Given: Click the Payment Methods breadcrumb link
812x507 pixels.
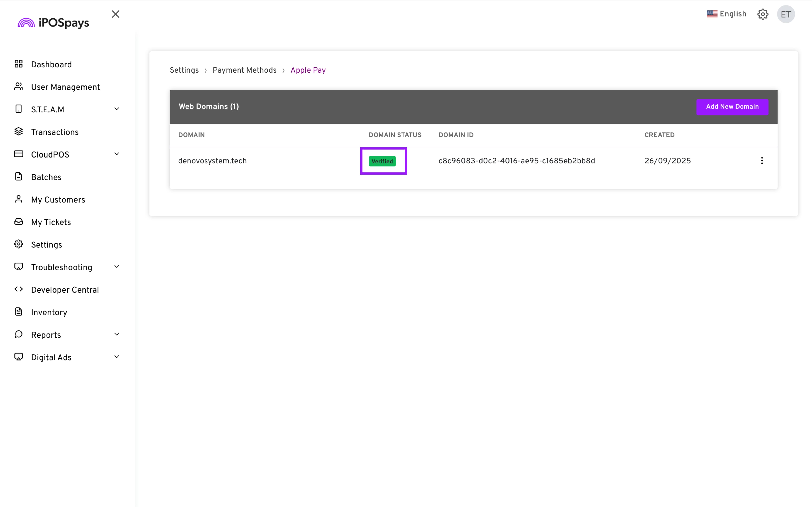Looking at the screenshot, I should coord(244,70).
